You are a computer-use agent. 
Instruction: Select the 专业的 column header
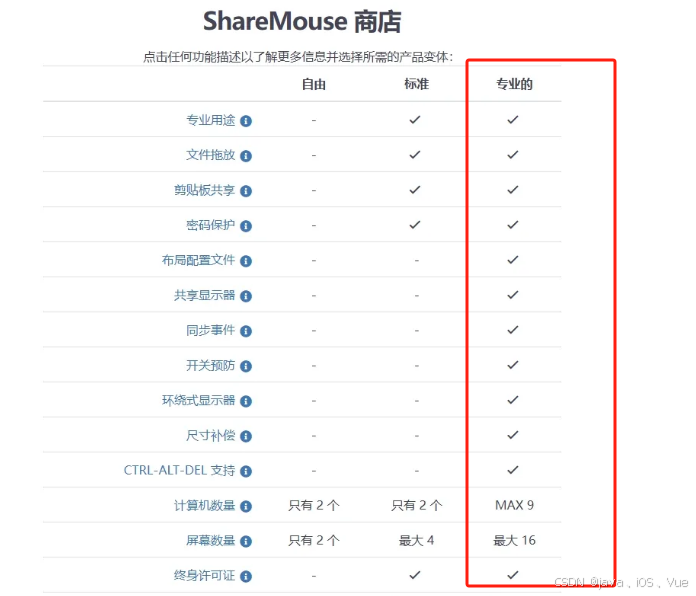514,84
